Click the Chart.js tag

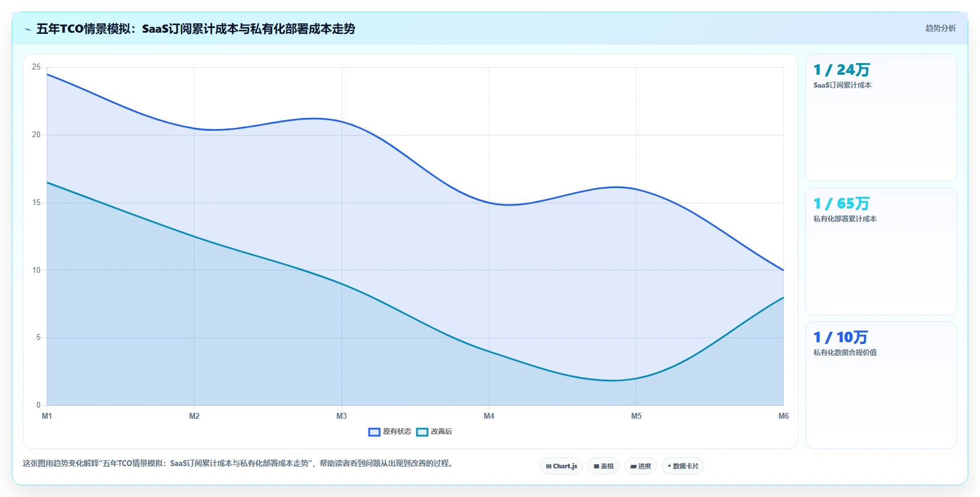pos(561,466)
